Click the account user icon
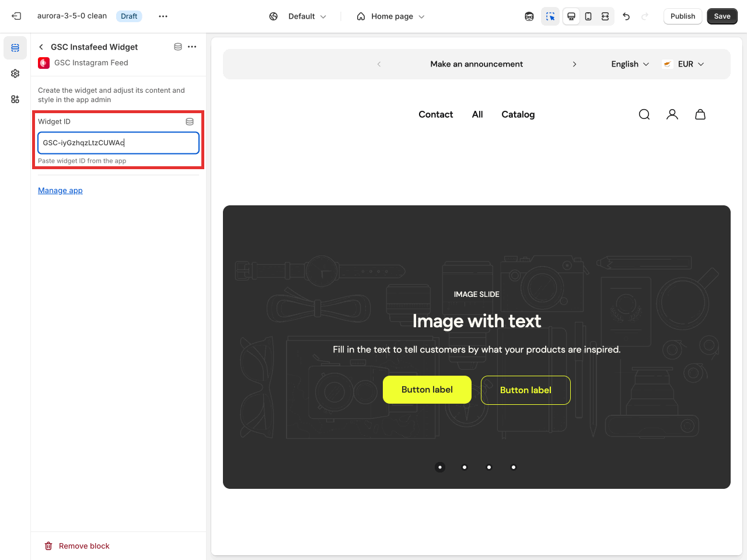The image size is (747, 560). click(x=672, y=114)
